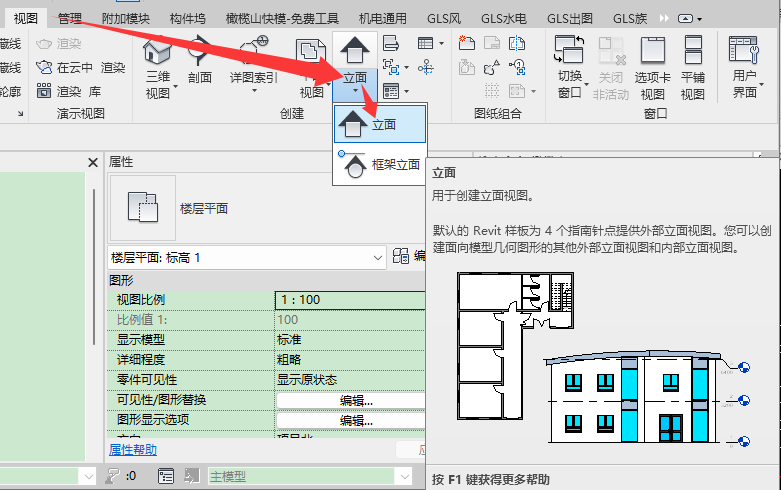Open the 机电通用 ribbon tab
The height and width of the screenshot is (490, 781).
[383, 18]
